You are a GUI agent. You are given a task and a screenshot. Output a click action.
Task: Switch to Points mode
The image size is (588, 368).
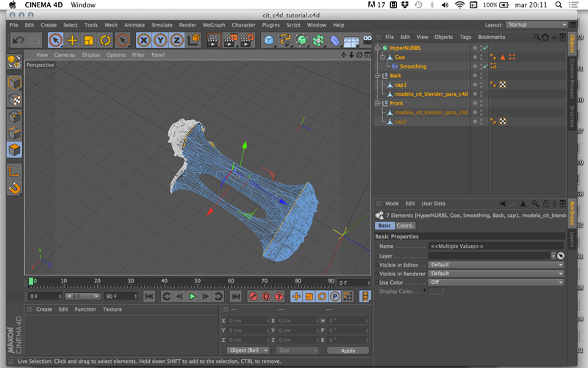pyautogui.click(x=14, y=117)
